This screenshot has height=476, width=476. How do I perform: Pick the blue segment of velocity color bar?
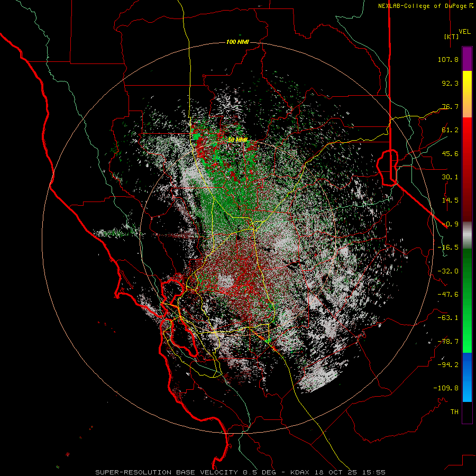(x=467, y=377)
